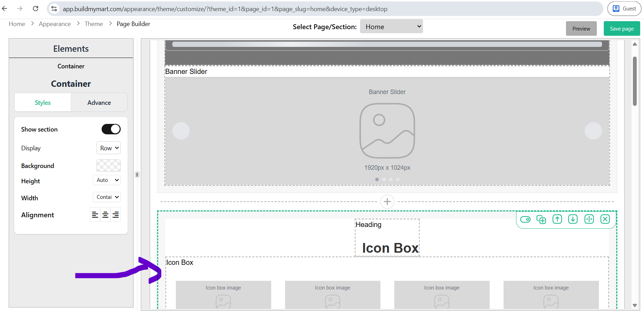The image size is (644, 311).
Task: Click the scrollbar up arrow
Action: click(635, 44)
